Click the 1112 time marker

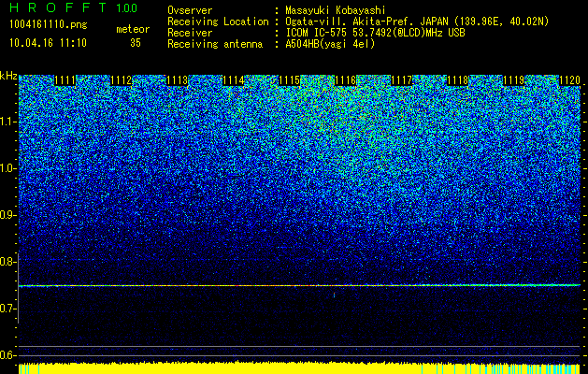pyautogui.click(x=122, y=80)
